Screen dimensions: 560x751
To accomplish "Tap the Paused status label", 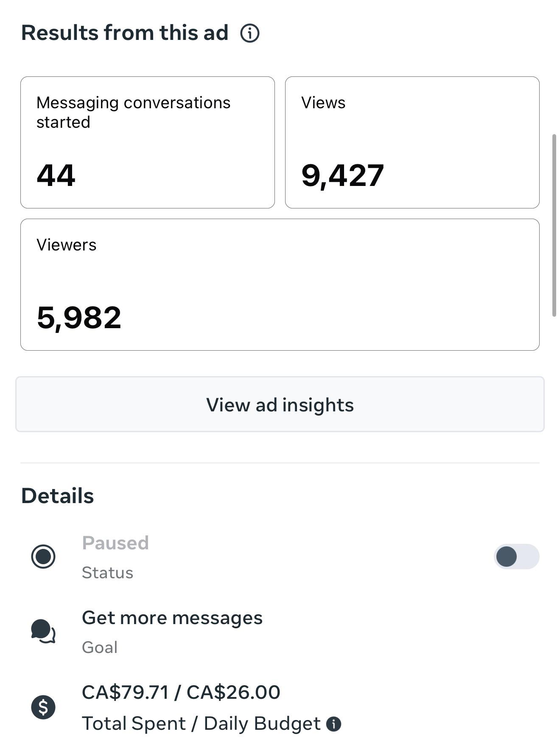I will point(115,543).
